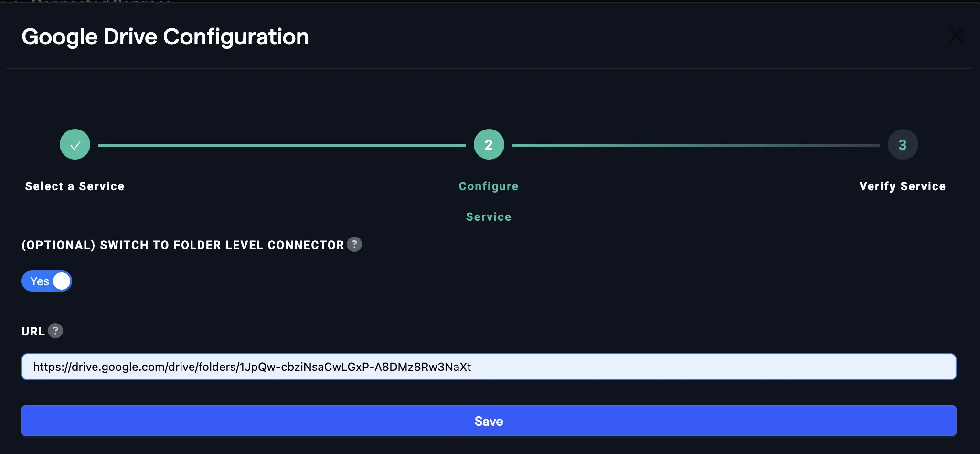Click the question mark after CONNECTOR text
Screen dimensions: 980x454
coord(354,244)
